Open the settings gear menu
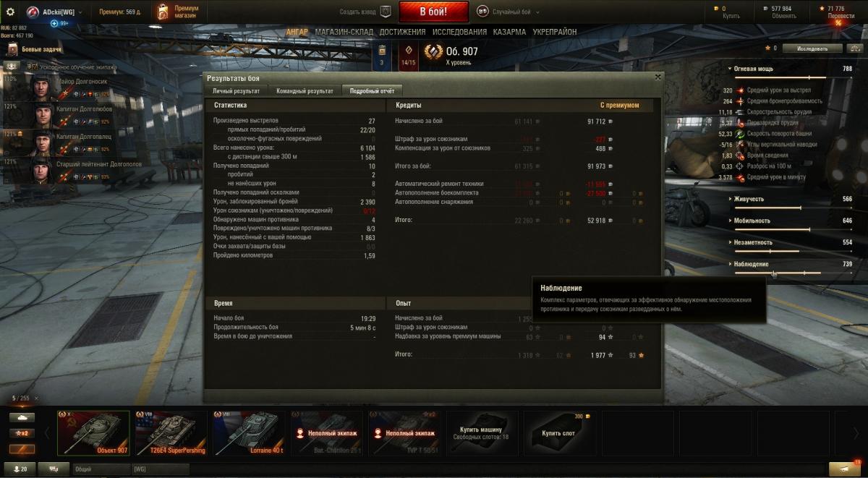Viewport: 868px width, 478px height. [10, 12]
